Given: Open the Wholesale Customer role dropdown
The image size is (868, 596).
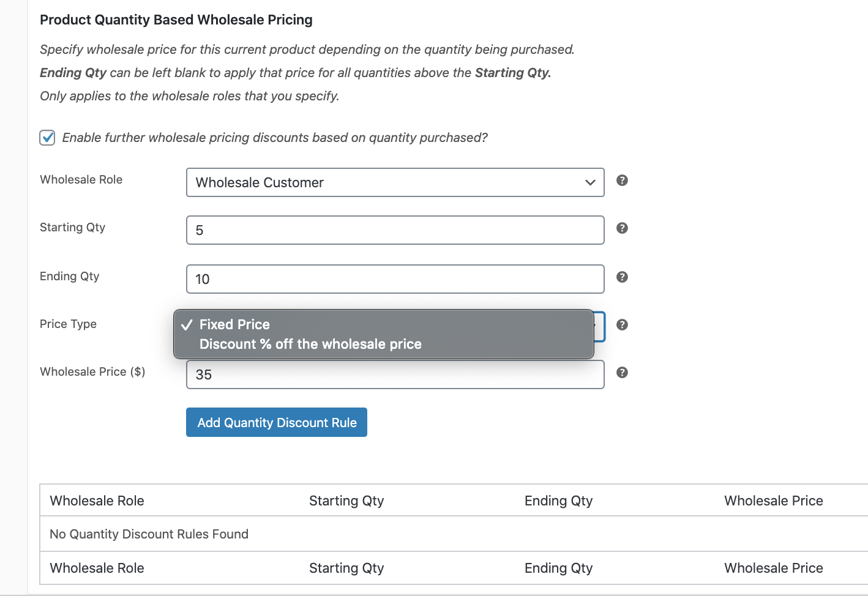Looking at the screenshot, I should pyautogui.click(x=395, y=182).
